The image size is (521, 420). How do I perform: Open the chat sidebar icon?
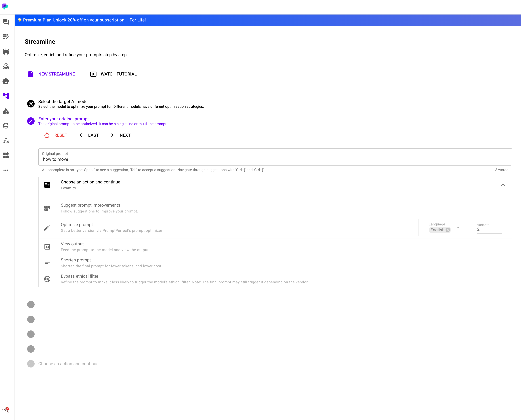[6, 22]
